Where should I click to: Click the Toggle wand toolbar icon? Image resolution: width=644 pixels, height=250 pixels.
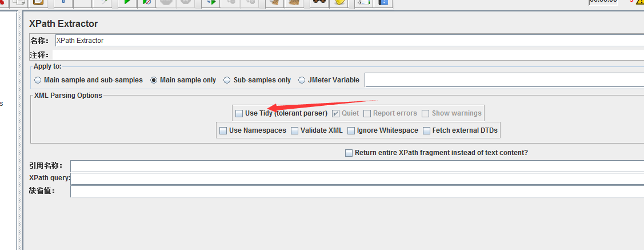102,2
